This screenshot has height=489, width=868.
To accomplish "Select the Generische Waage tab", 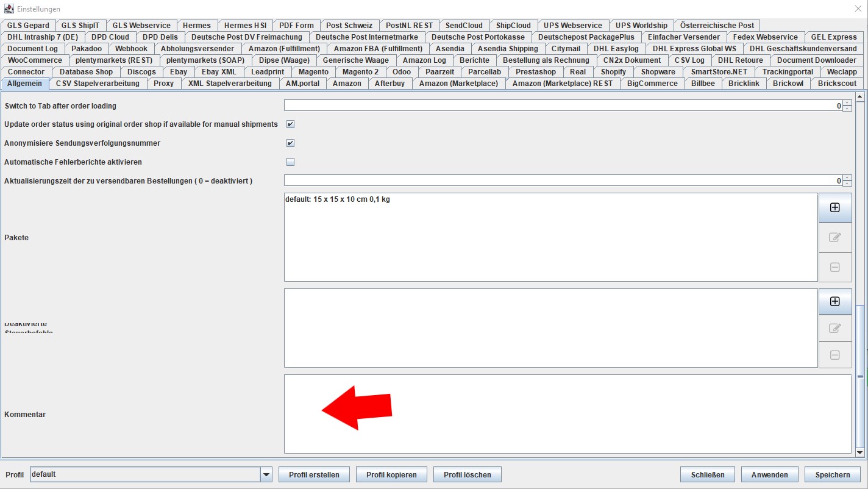I will [355, 60].
